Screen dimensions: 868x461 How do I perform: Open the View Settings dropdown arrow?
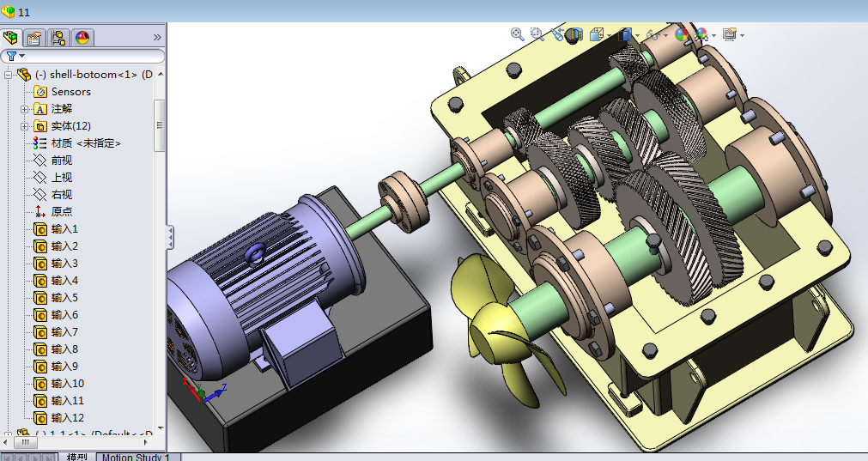click(x=743, y=36)
